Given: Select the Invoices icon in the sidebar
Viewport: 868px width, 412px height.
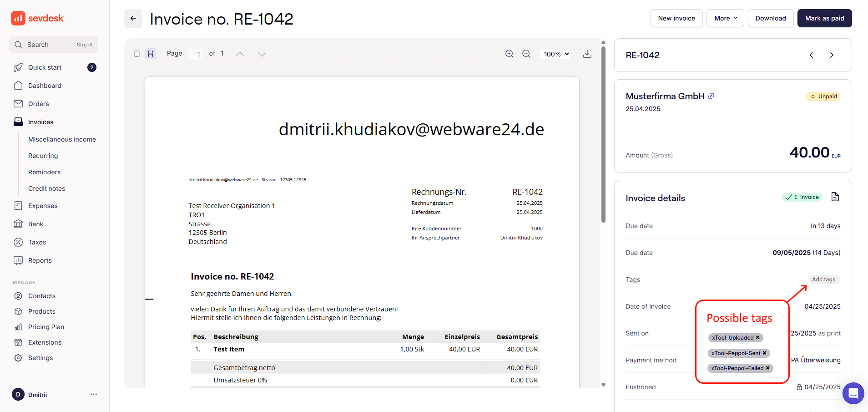Looking at the screenshot, I should (x=18, y=122).
